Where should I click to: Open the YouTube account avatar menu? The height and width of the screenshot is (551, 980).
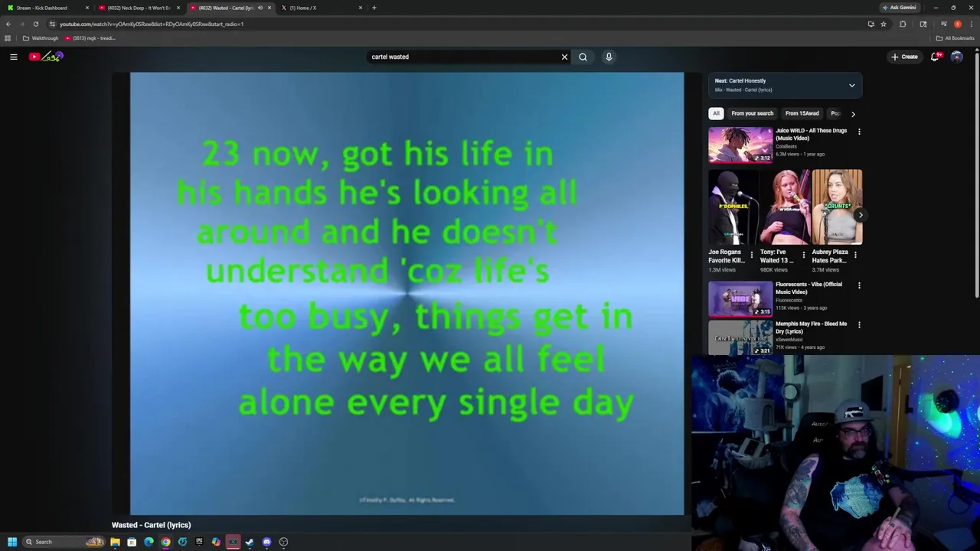[956, 57]
